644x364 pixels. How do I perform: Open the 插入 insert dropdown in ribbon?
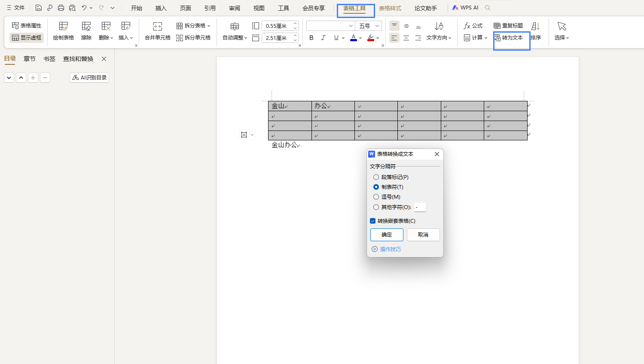126,31
